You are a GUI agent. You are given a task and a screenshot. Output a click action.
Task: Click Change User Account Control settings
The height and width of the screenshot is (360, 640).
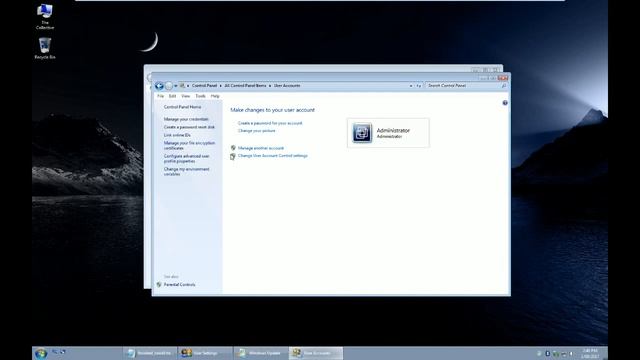click(273, 156)
